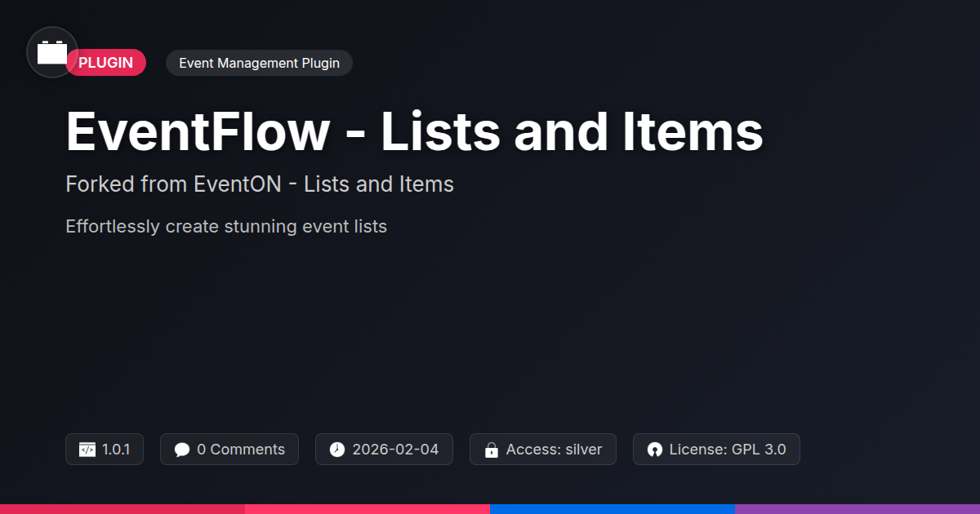The width and height of the screenshot is (980, 514).
Task: Click the 1.0.1 version label
Action: [x=116, y=450]
